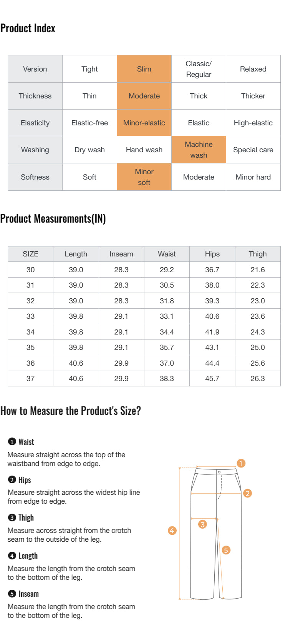Viewport: 288px width, 644px height.
Task: Click the Thigh column header
Action: (258, 254)
